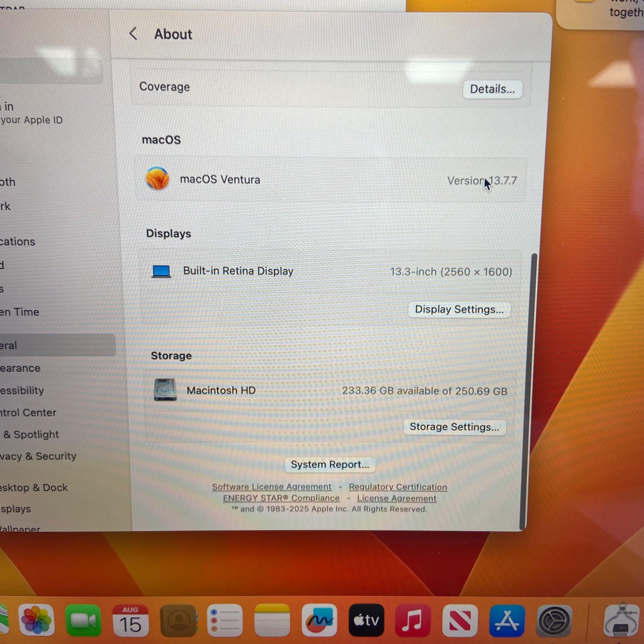
Task: Click the About pane vertical scrollbar
Action: coord(529,392)
